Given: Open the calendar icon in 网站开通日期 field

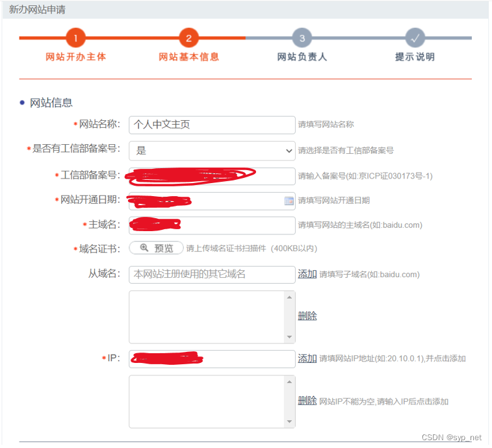Looking at the screenshot, I should click(289, 201).
